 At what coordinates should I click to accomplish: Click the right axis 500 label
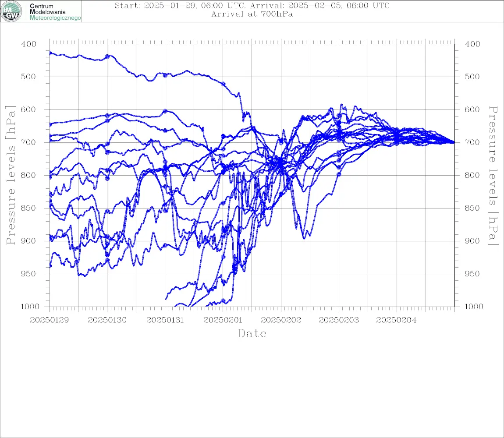(x=472, y=77)
